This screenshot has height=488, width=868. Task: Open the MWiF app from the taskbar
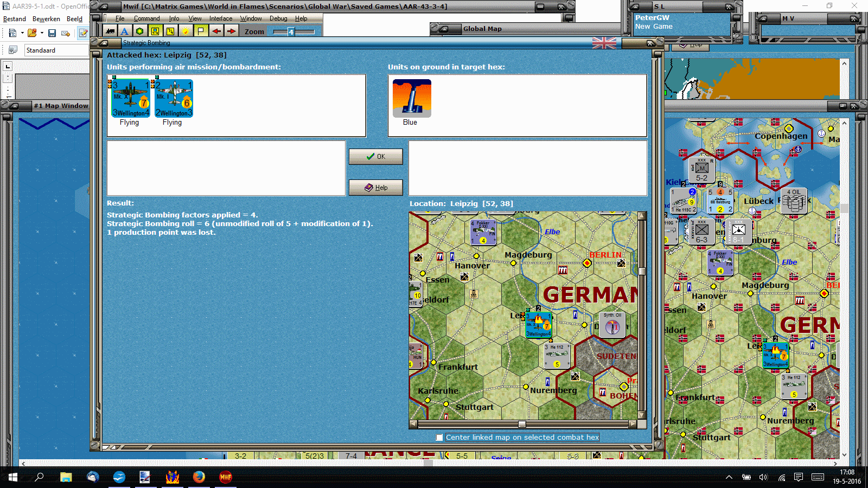pos(226,477)
